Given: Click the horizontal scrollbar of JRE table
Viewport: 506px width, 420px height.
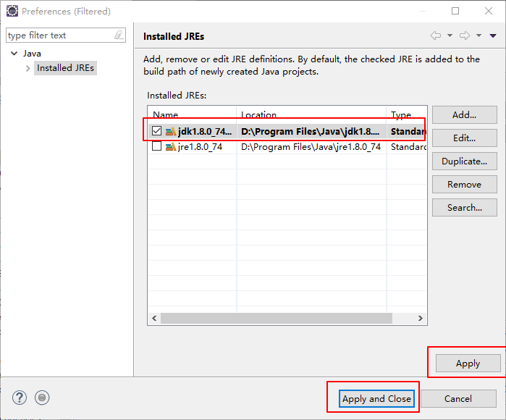Looking at the screenshot, I should click(x=275, y=318).
